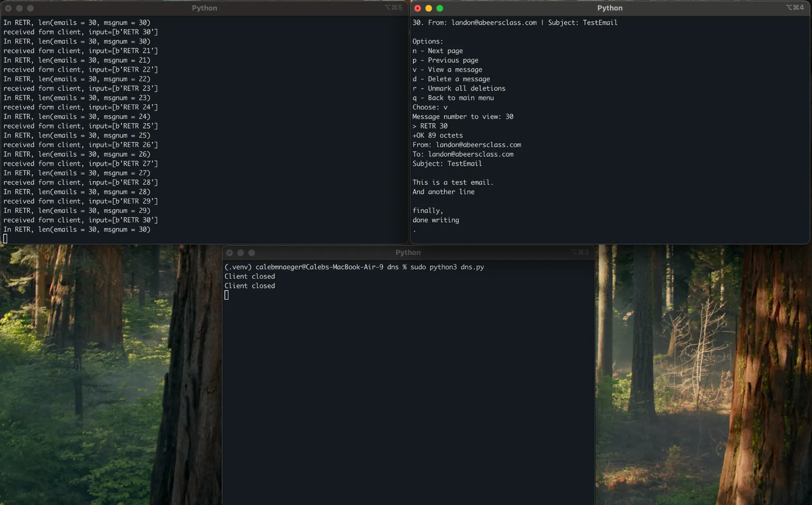812x505 pixels.
Task: Click the 'finally,' line in email body
Action: click(x=428, y=210)
